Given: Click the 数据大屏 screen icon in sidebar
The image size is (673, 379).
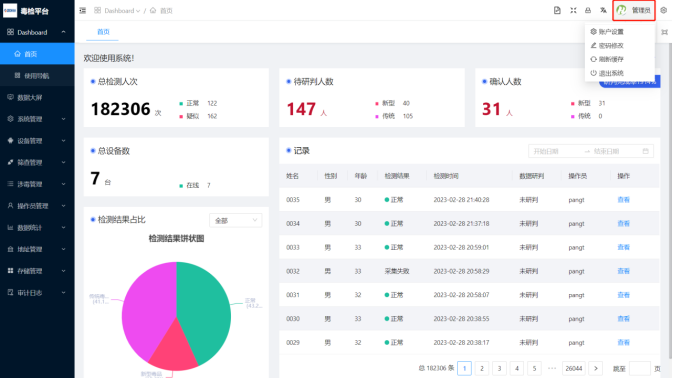Looking at the screenshot, I should click(x=10, y=97).
